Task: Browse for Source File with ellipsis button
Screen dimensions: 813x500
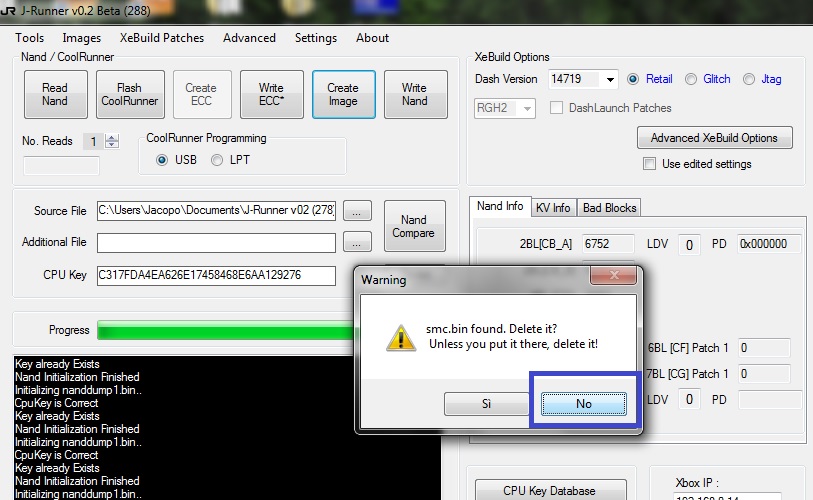Action: pyautogui.click(x=357, y=211)
